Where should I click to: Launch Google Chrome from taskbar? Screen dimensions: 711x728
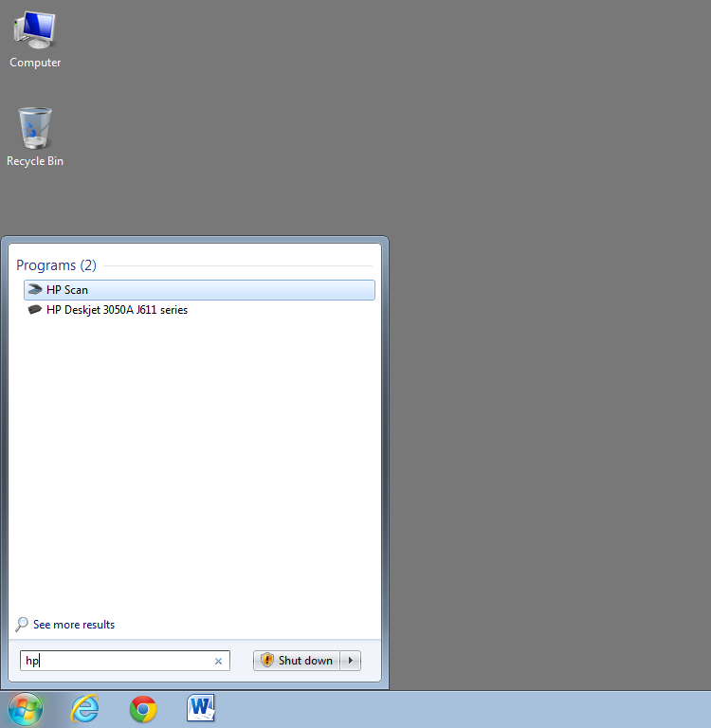143,709
